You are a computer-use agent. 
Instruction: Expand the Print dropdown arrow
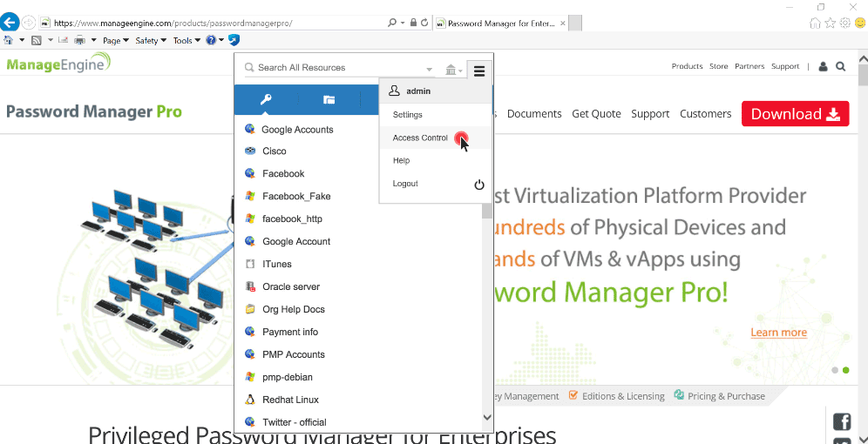(93, 40)
